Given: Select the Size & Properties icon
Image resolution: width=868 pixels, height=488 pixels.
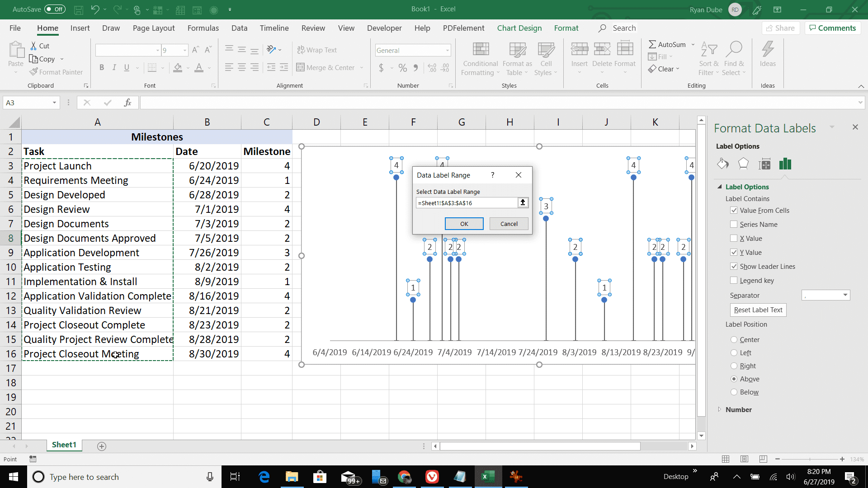Looking at the screenshot, I should [x=764, y=164].
